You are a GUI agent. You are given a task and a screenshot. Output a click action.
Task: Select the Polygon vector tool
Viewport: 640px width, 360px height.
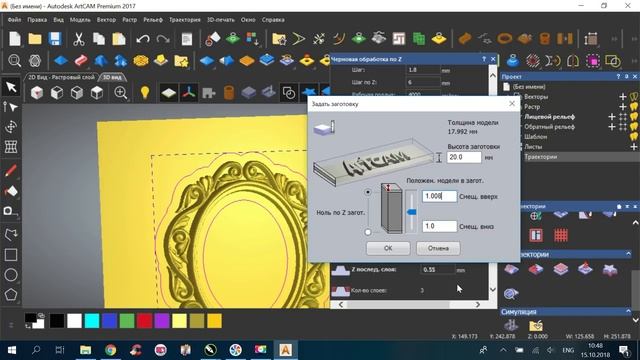coord(11,294)
